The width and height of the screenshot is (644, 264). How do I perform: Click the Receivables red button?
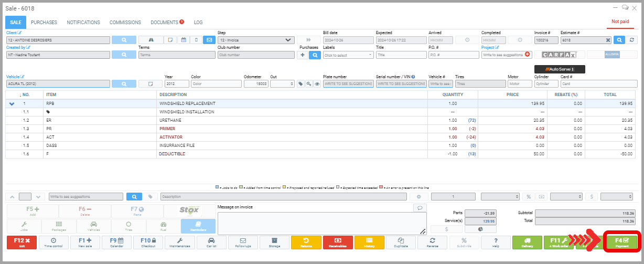click(338, 242)
